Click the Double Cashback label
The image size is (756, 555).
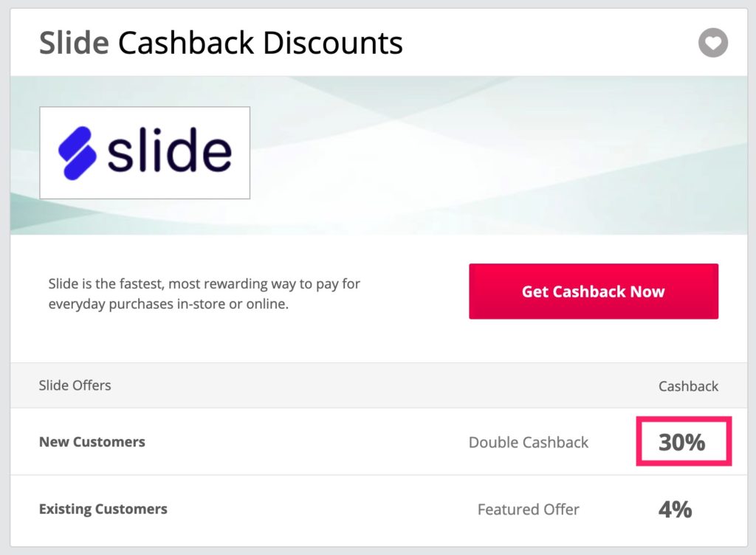coord(529,442)
